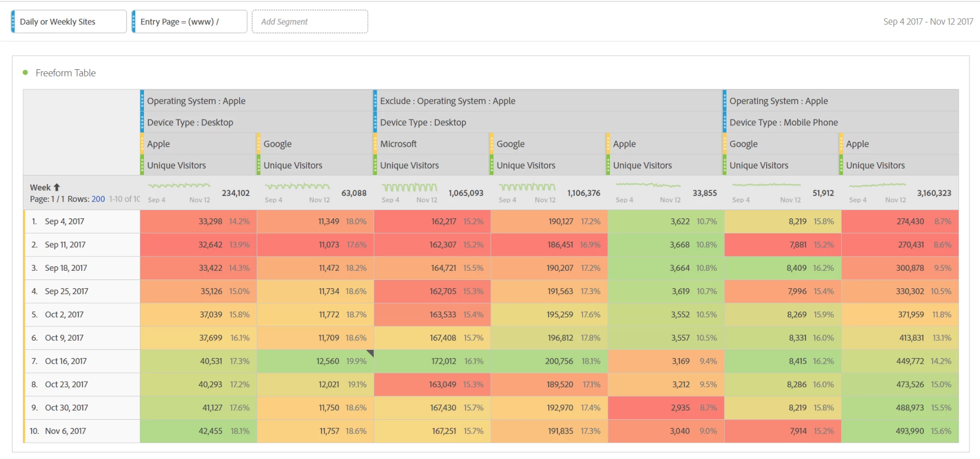980x459 pixels.
Task: Click the cell showing 33,298 14.2%
Action: [199, 221]
